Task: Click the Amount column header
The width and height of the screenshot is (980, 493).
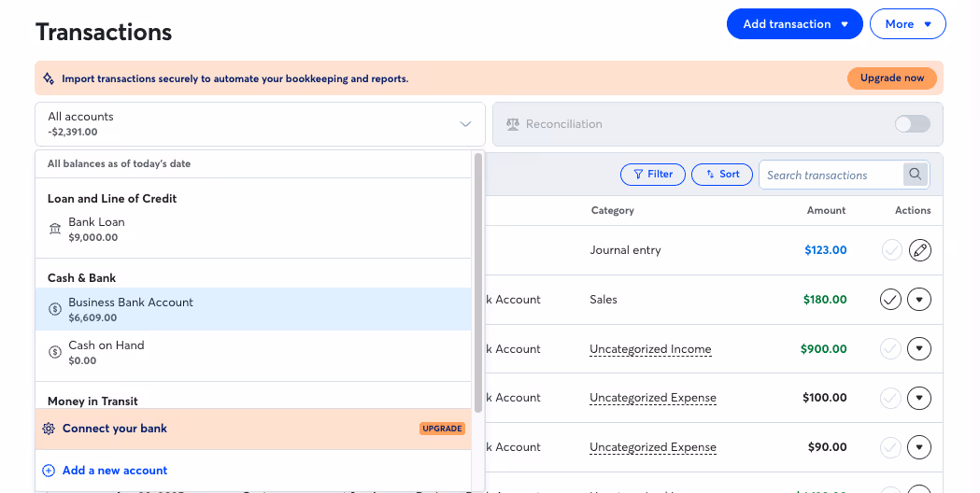Action: point(826,211)
